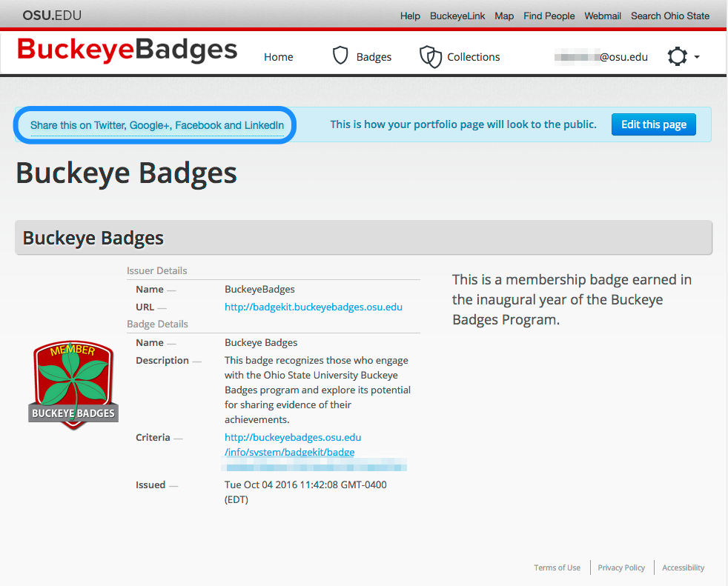Open the settings gear icon
The width and height of the screenshot is (728, 586).
click(678, 56)
